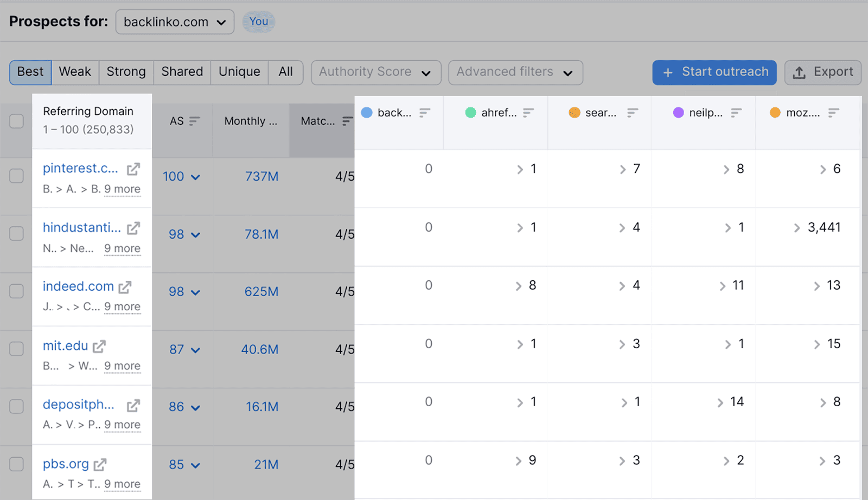The width and height of the screenshot is (868, 500).
Task: Click external link icon next to pbs.org
Action: tap(100, 465)
